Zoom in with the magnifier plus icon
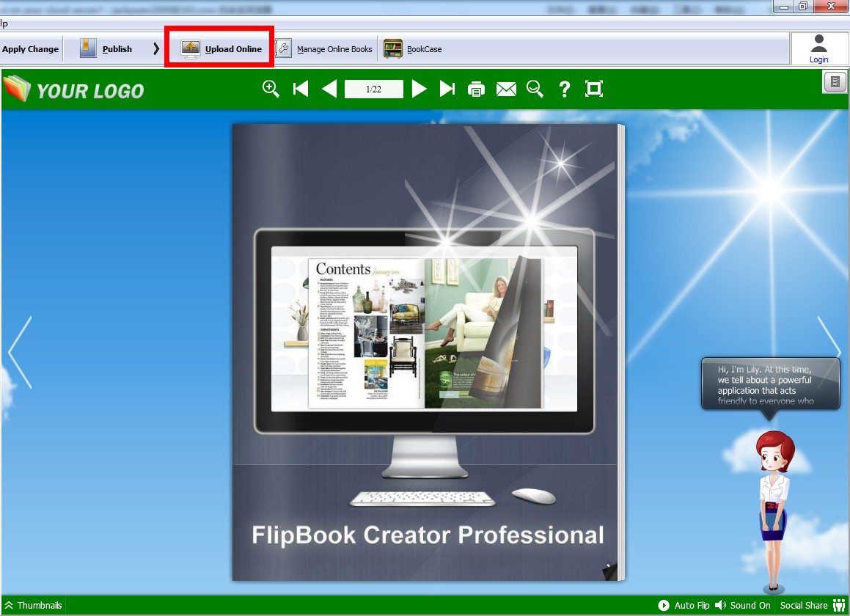This screenshot has height=616, width=850. (271, 89)
